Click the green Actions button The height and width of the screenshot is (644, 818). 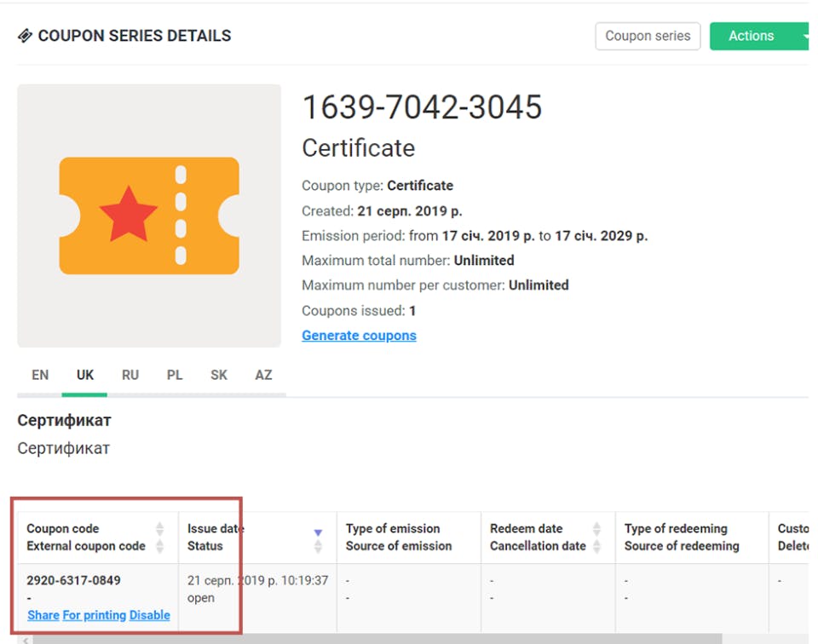coord(751,36)
